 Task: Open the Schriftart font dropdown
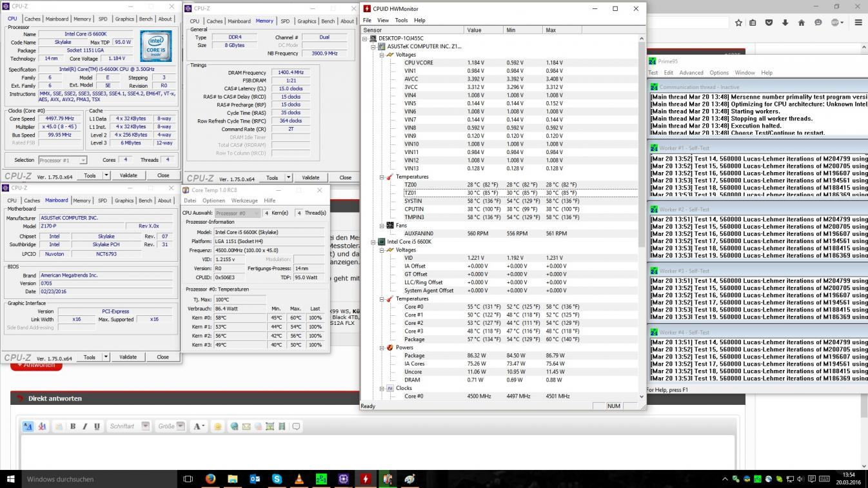click(145, 426)
